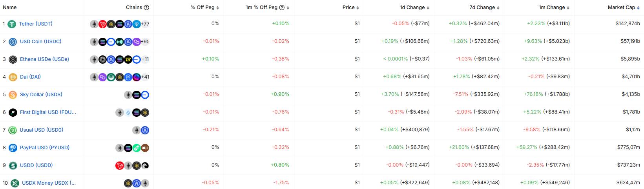Viewport: 644px width, 189px height.
Task: Click the Tether coin logo icon
Action: pyautogui.click(x=12, y=24)
